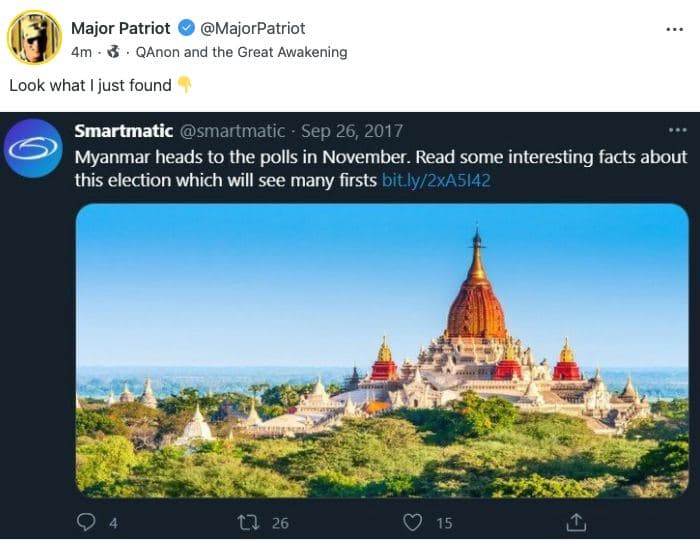The image size is (700, 544).
Task: Click the group icon beside 4m
Action: [x=113, y=52]
